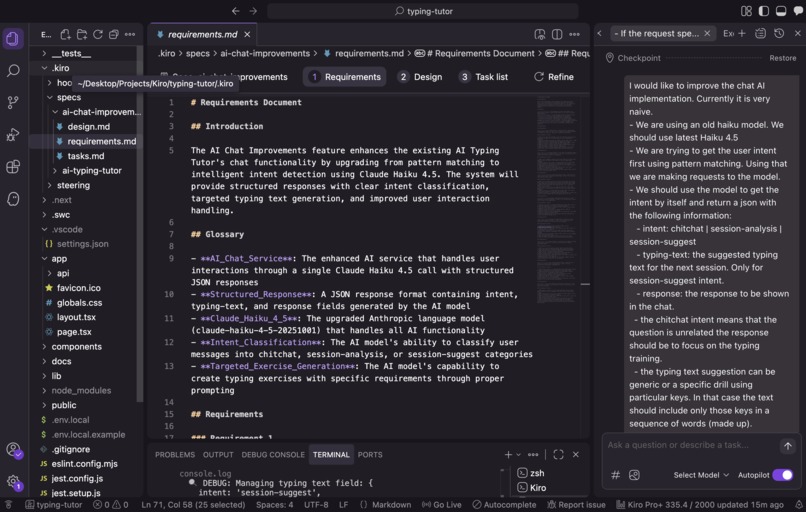Viewport: 806px width, 512px height.
Task: Open design.md in the file tree
Action: coord(88,126)
